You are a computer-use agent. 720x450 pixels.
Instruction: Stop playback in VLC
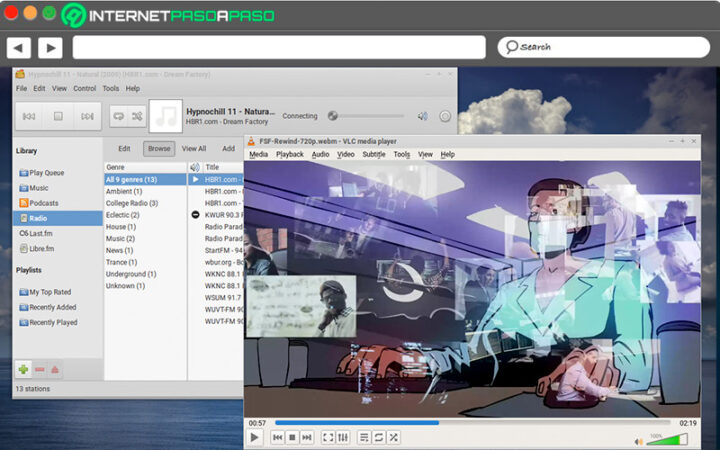click(292, 437)
